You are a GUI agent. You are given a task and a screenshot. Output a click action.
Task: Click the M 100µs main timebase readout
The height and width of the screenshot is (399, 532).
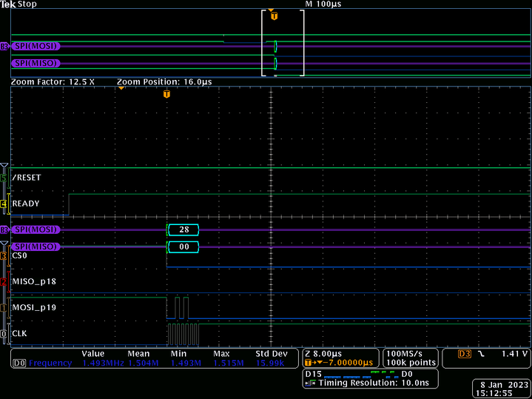tap(323, 4)
